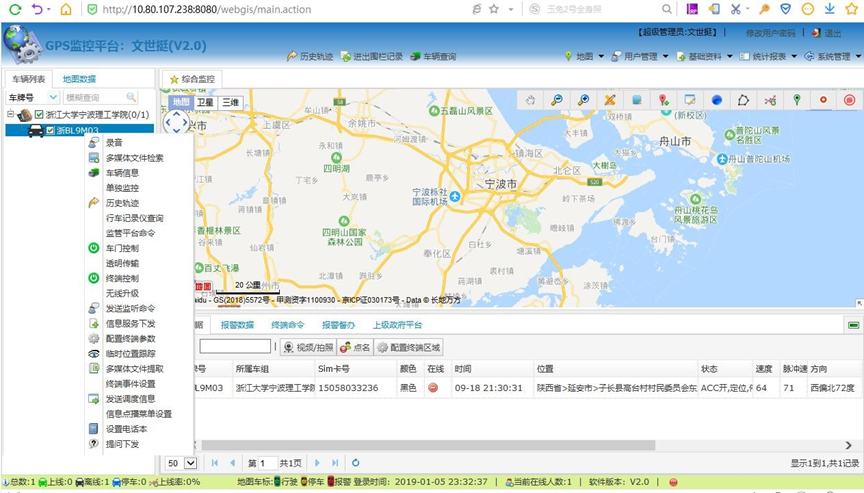The image size is (864, 493).
Task: Open the page size dropdown showing 50
Action: point(191,463)
